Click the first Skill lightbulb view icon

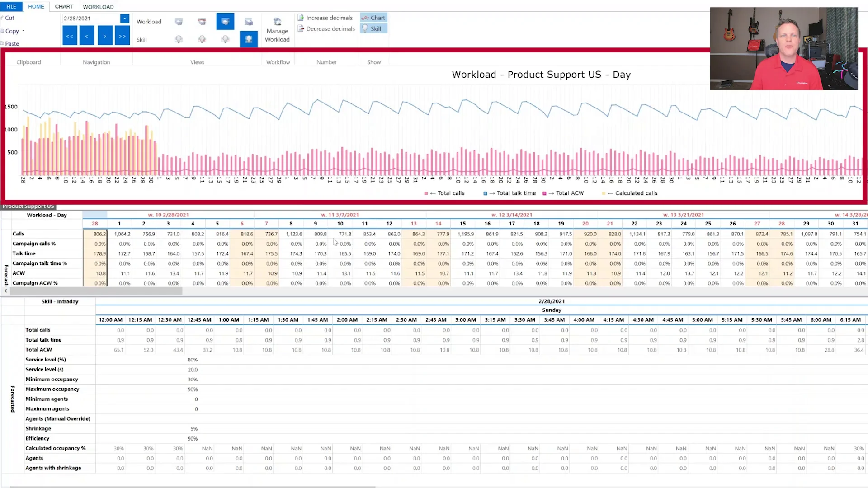(179, 40)
